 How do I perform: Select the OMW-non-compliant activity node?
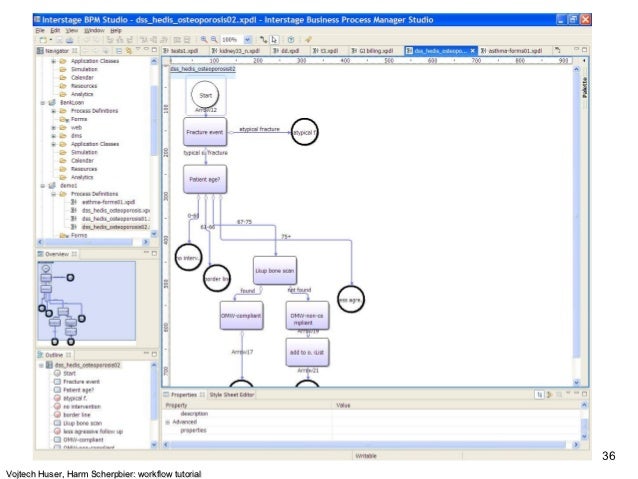pos(307,315)
